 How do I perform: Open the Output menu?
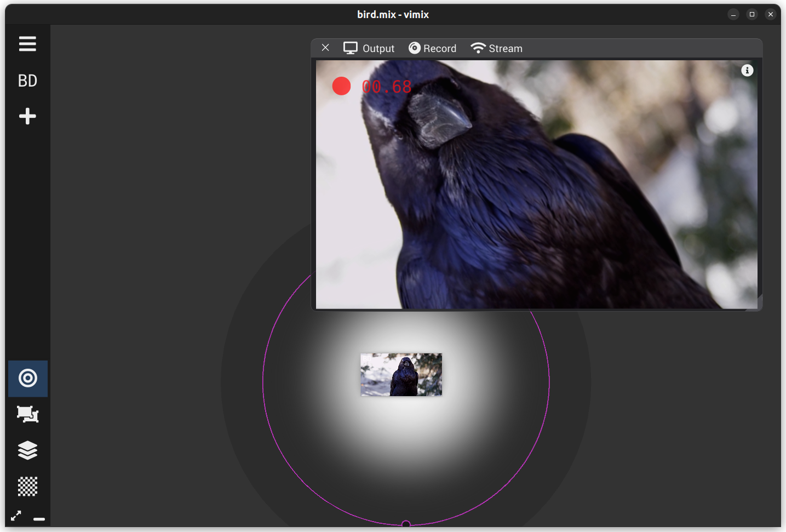369,48
